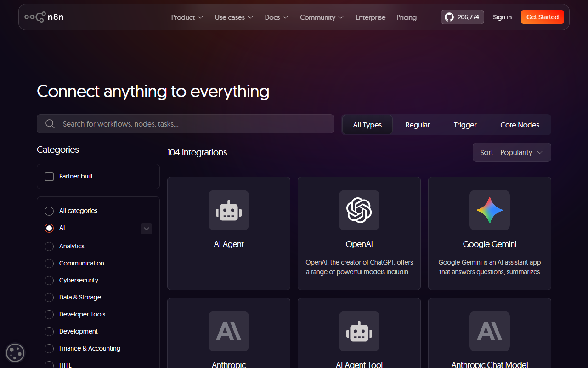Switch to the All Types tab

367,125
